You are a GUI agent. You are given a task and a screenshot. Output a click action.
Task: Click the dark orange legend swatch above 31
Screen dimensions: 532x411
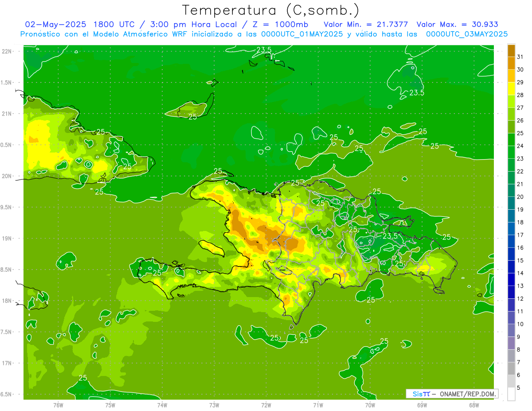[x=511, y=51]
